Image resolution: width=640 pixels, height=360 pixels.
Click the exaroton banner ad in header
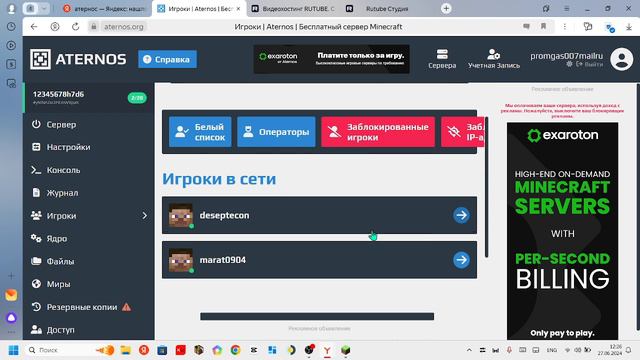pos(331,59)
